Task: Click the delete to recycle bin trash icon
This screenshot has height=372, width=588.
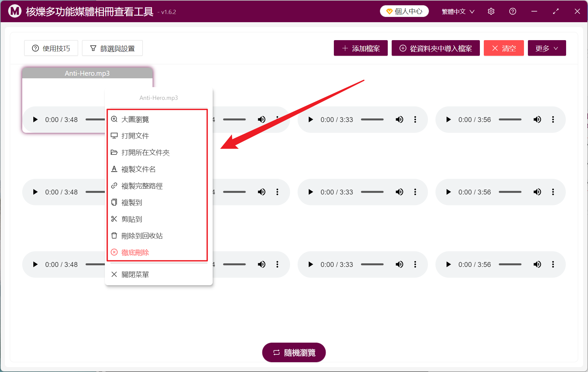Action: click(114, 236)
